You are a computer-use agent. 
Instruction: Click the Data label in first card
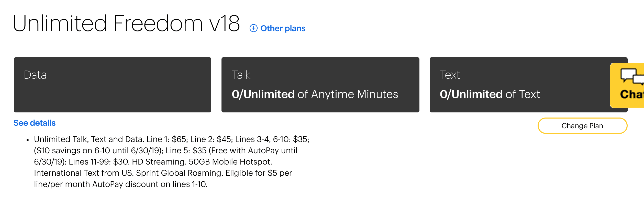click(35, 75)
